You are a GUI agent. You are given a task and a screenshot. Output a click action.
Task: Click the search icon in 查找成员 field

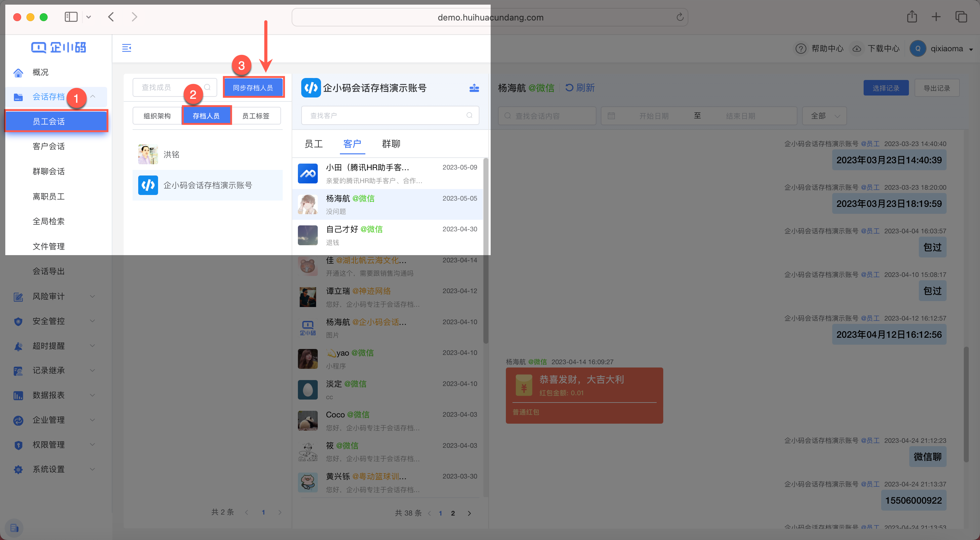pos(207,87)
